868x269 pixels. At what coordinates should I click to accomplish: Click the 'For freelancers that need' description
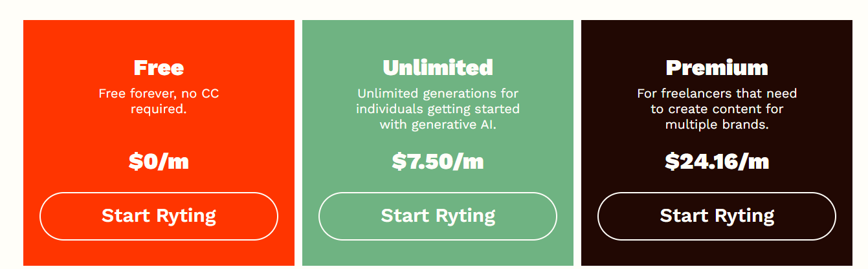pos(717,109)
